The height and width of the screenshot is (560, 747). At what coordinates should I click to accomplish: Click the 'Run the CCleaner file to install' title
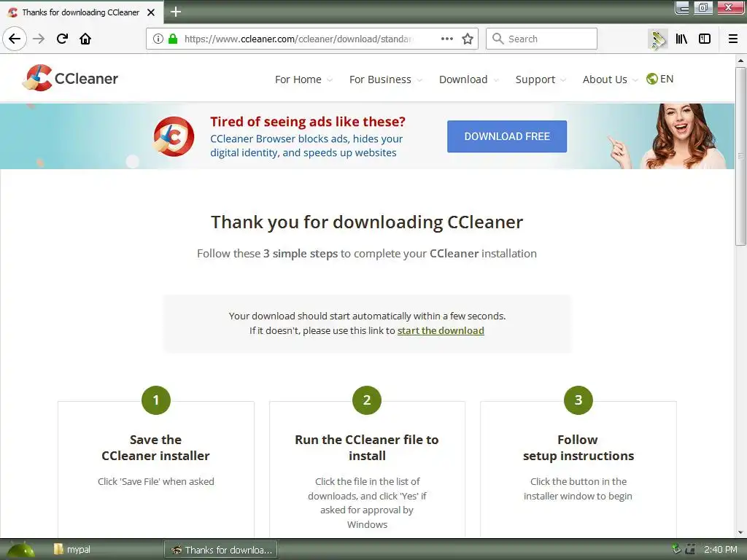point(367,448)
